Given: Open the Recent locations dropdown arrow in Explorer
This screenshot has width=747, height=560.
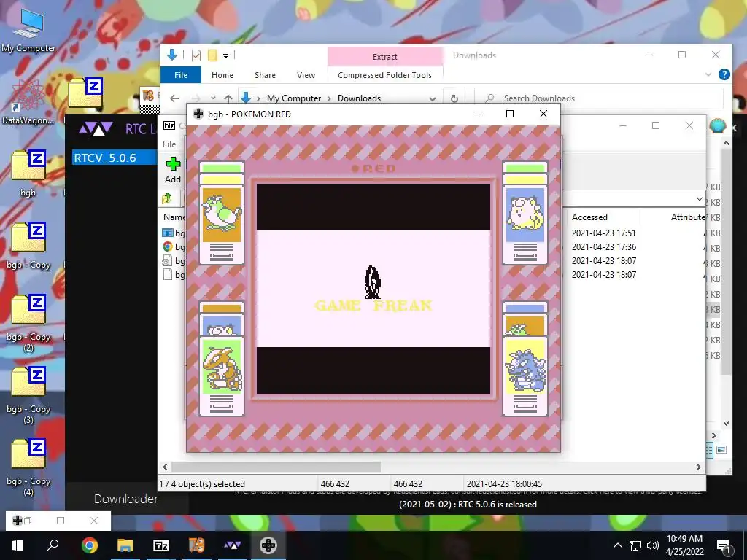Looking at the screenshot, I should click(213, 98).
